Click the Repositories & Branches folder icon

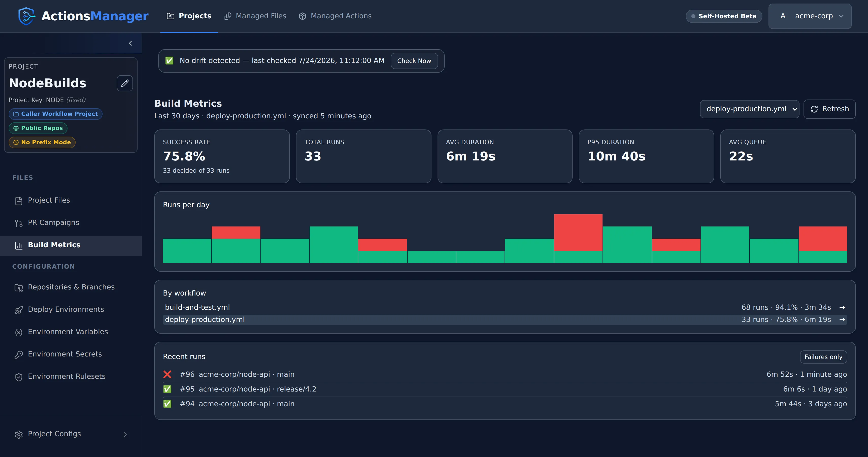click(19, 287)
